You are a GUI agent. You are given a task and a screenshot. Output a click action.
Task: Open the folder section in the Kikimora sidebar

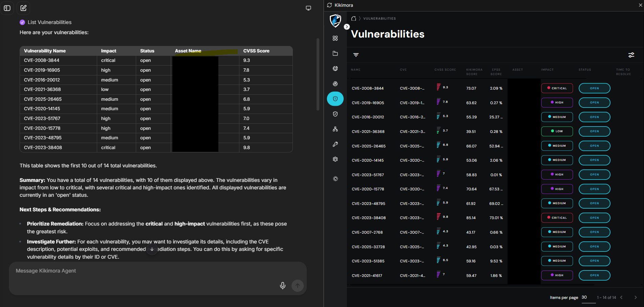335,53
